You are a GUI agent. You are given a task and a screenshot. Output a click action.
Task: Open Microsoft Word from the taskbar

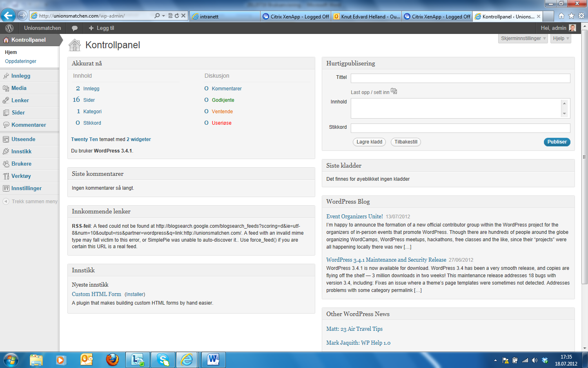pyautogui.click(x=213, y=359)
